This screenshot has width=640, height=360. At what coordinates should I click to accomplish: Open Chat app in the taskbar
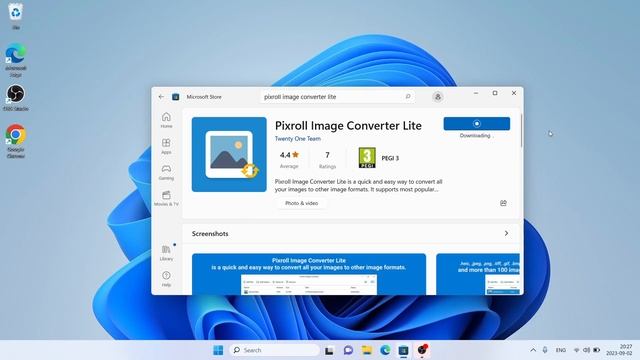click(x=348, y=350)
